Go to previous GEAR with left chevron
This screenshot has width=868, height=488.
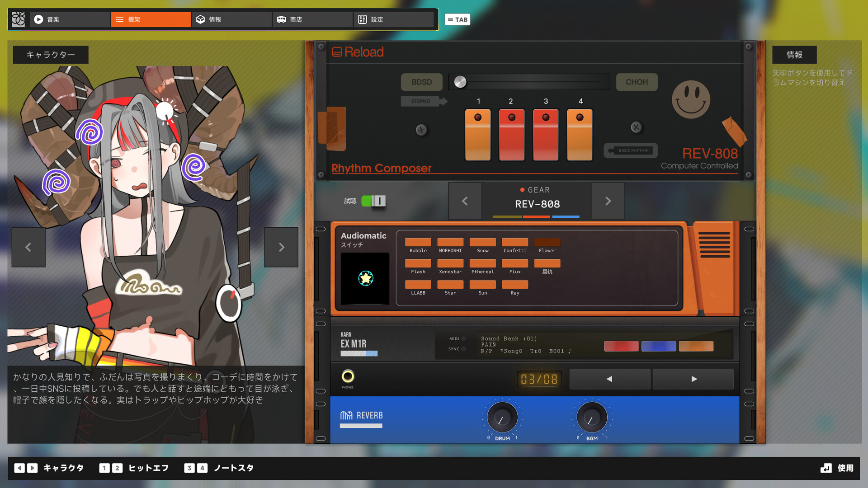point(465,201)
